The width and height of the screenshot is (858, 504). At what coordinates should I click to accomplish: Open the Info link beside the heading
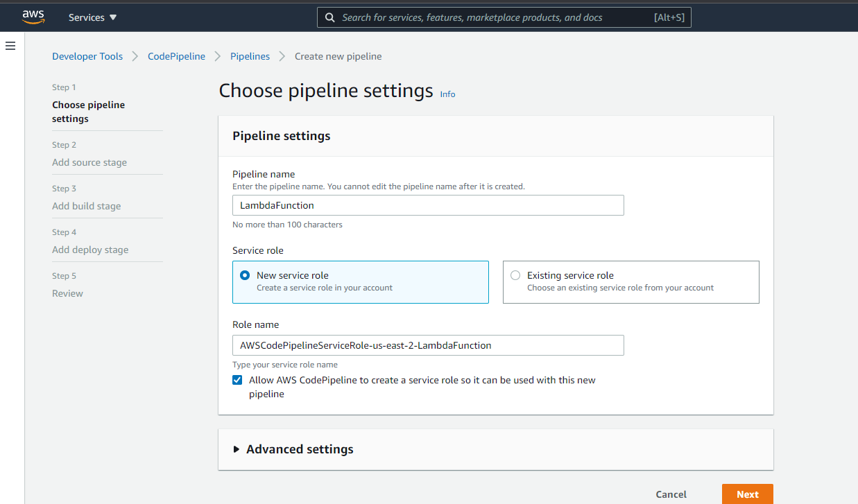447,94
